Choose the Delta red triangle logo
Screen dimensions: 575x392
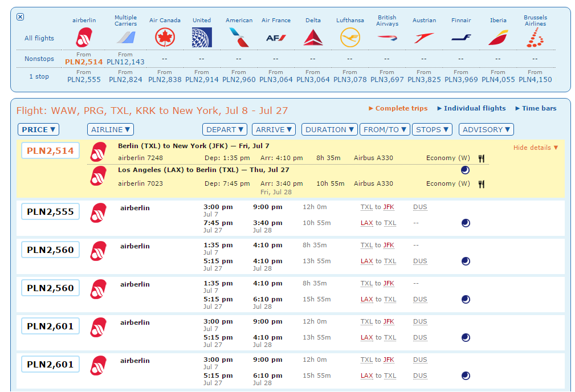(x=313, y=38)
